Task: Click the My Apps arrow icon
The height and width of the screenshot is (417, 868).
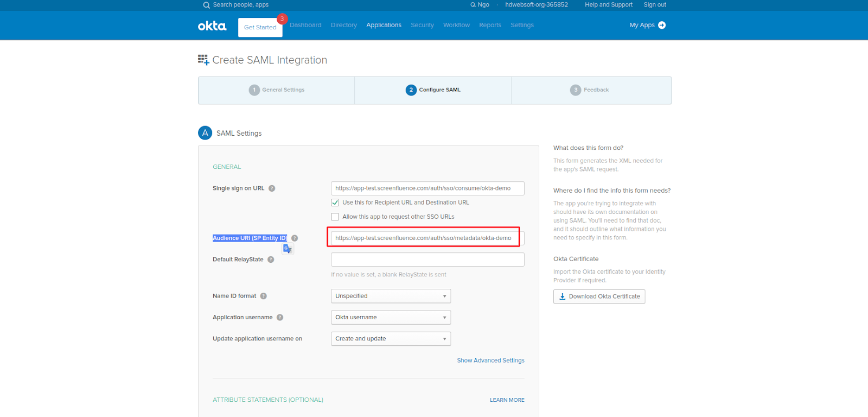Action: click(662, 25)
